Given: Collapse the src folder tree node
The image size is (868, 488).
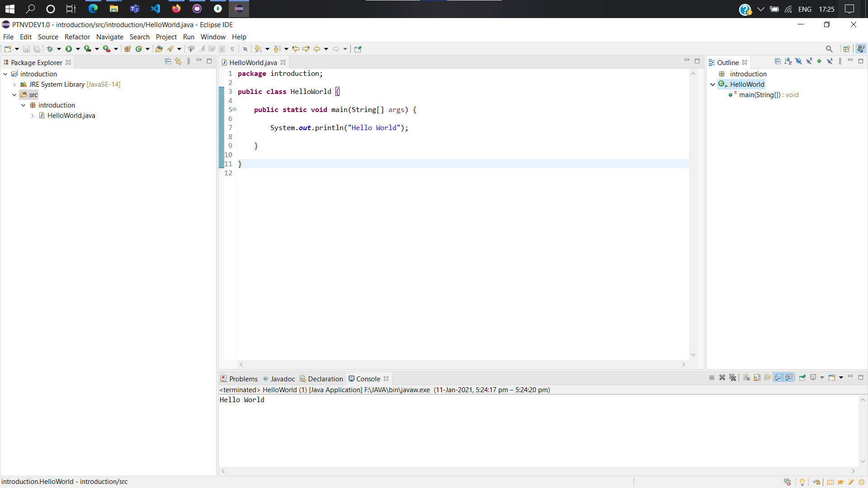Looking at the screenshot, I should point(14,95).
